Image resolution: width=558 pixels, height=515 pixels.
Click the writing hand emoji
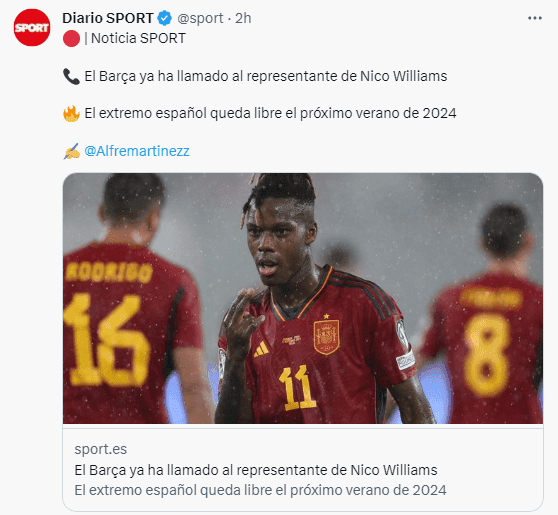71,151
